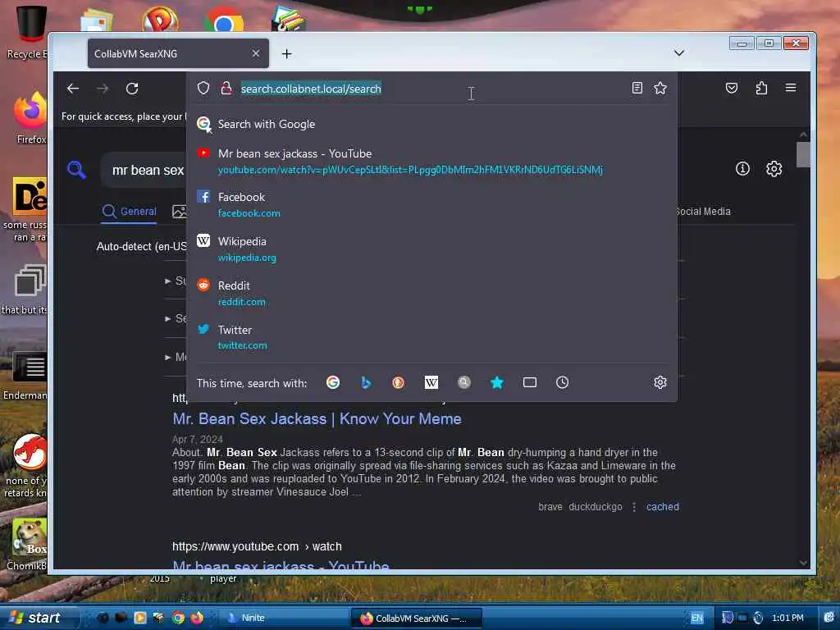Search open tabs with the tab icon
This screenshot has width=840, height=630.
click(529, 382)
